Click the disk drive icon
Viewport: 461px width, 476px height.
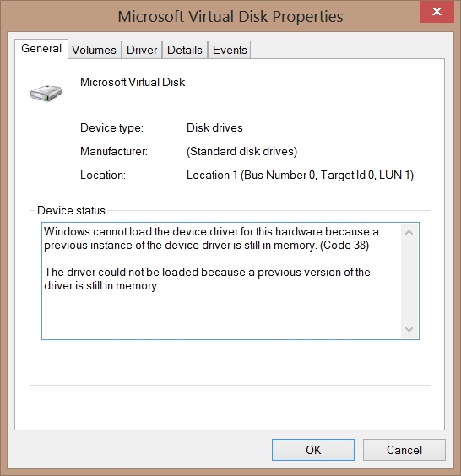[x=46, y=93]
